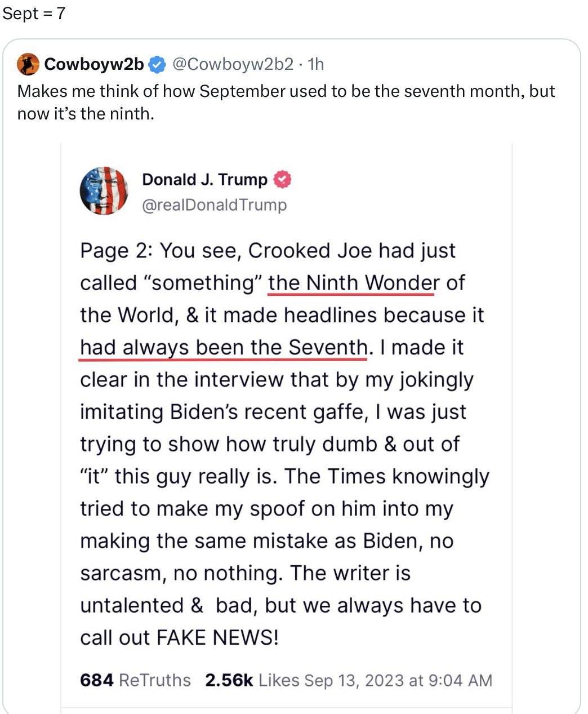588x714 pixels.
Task: Open the @realDonaldTrump handle
Action: coord(214,205)
